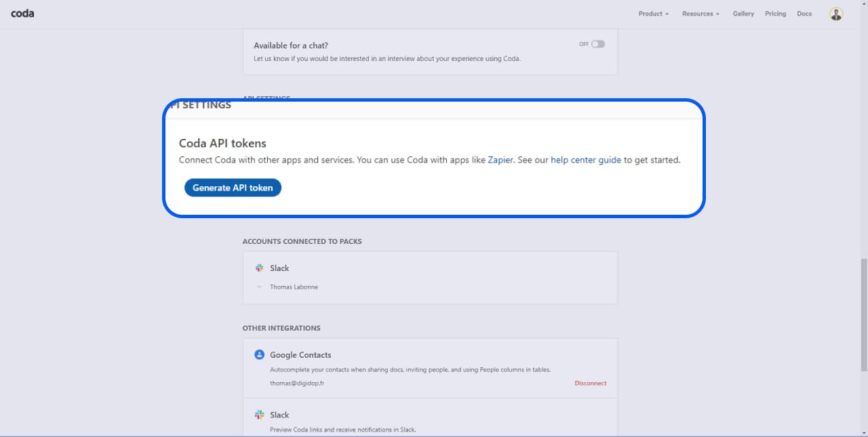Image resolution: width=868 pixels, height=437 pixels.
Task: Generate a new API token
Action: (x=233, y=188)
